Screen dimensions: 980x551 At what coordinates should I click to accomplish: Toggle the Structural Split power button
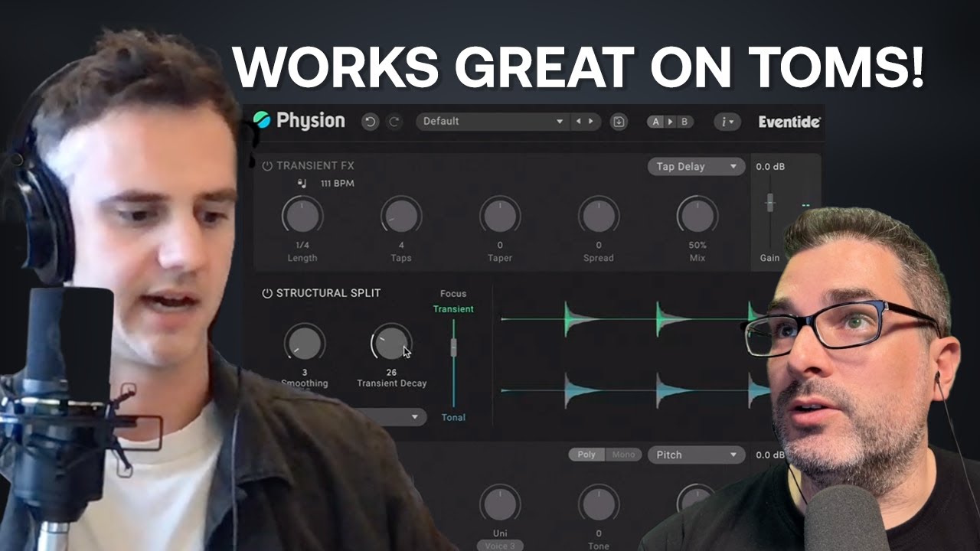(267, 293)
